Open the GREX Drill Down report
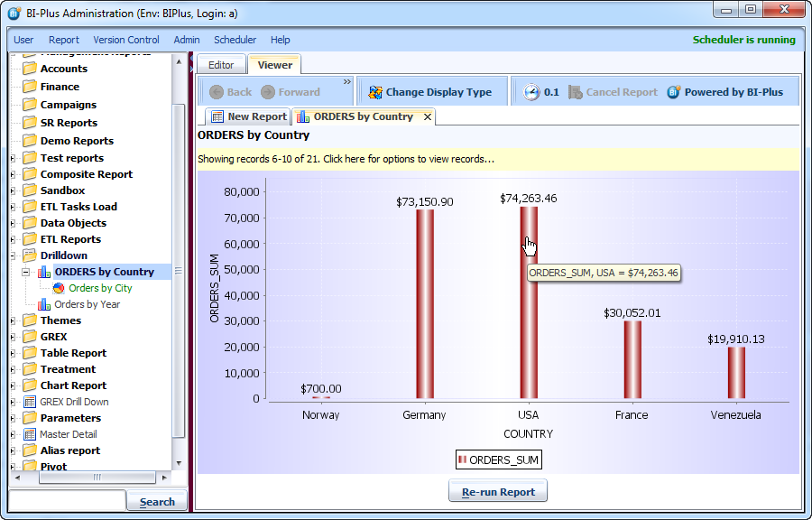 tap(73, 402)
